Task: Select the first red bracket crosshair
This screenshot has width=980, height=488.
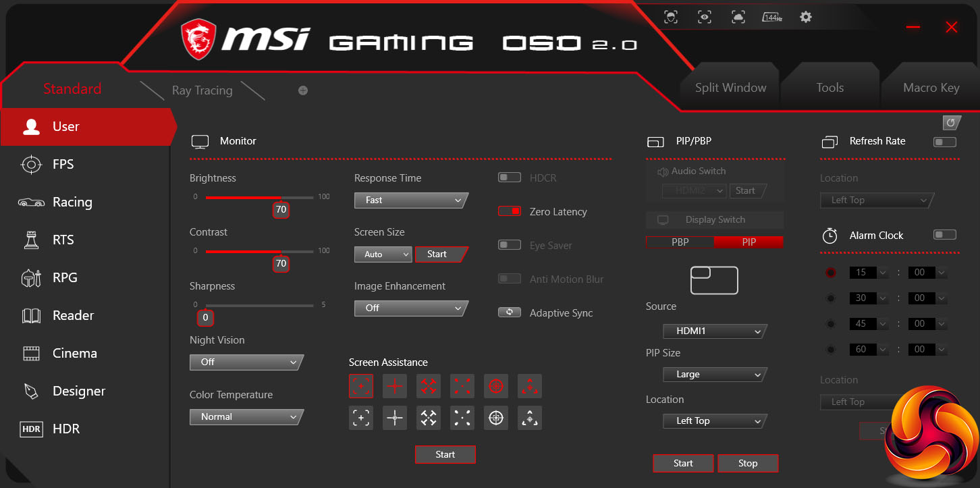Action: (361, 386)
